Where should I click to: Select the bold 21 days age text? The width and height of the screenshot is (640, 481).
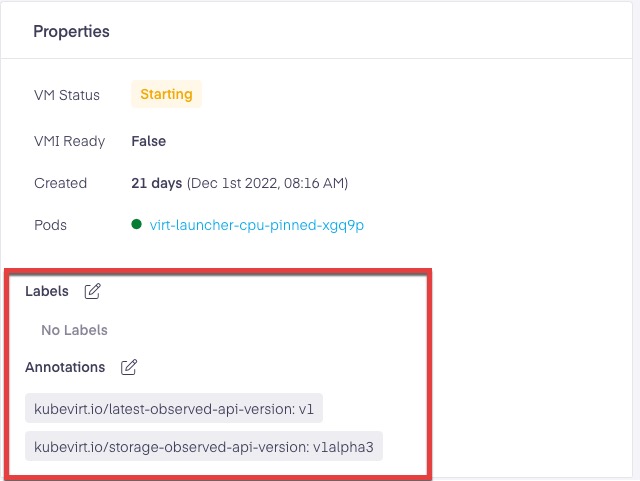pos(156,183)
